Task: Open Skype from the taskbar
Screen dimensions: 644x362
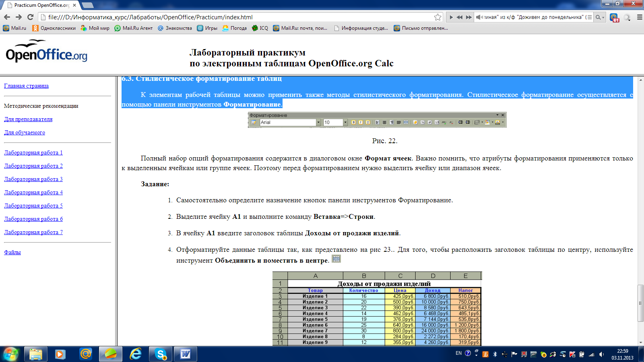Action: [161, 354]
